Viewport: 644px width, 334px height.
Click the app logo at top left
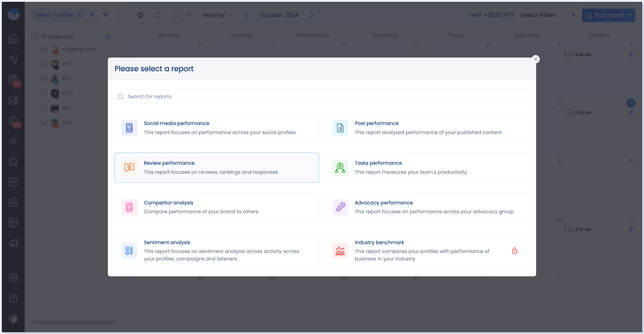(x=13, y=14)
